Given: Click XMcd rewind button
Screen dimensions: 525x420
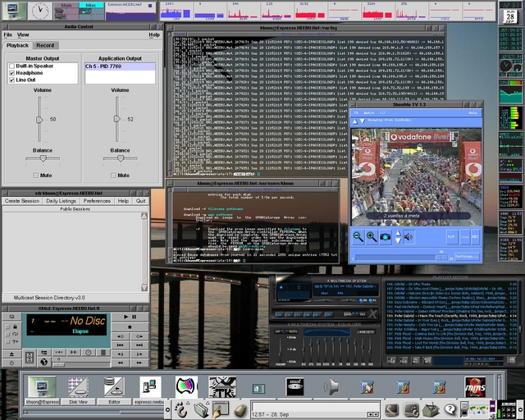Looking at the screenshot, I should pyautogui.click(x=121, y=363).
